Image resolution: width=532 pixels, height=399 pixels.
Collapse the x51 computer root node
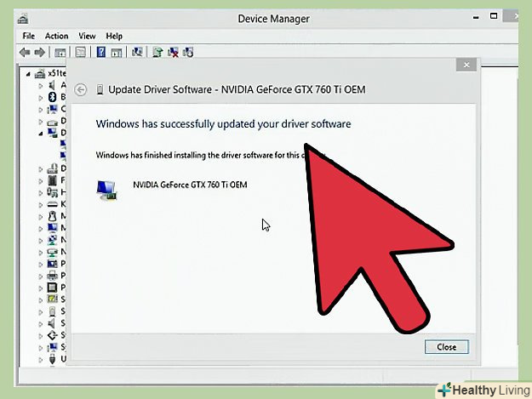tap(28, 73)
